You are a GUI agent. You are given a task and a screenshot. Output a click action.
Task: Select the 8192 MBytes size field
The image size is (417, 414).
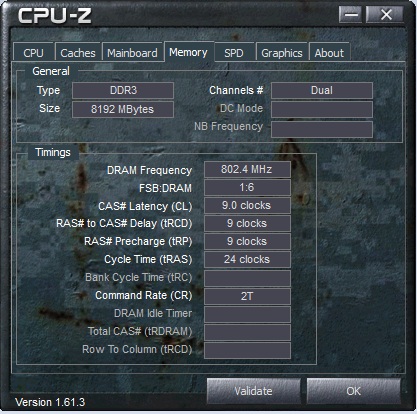coord(123,109)
